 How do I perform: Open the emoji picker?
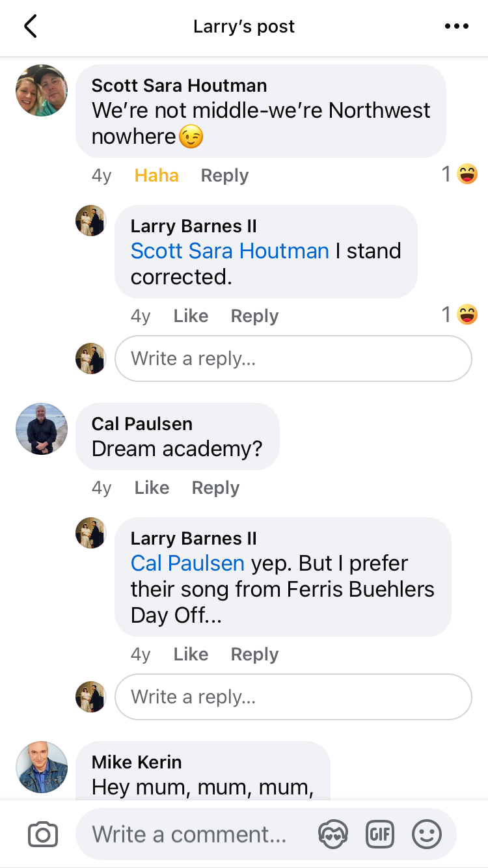point(427,834)
